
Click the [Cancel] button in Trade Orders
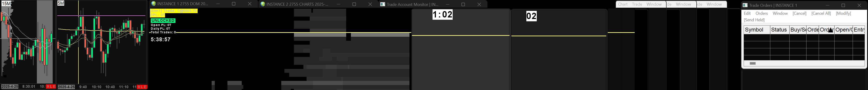(799, 13)
